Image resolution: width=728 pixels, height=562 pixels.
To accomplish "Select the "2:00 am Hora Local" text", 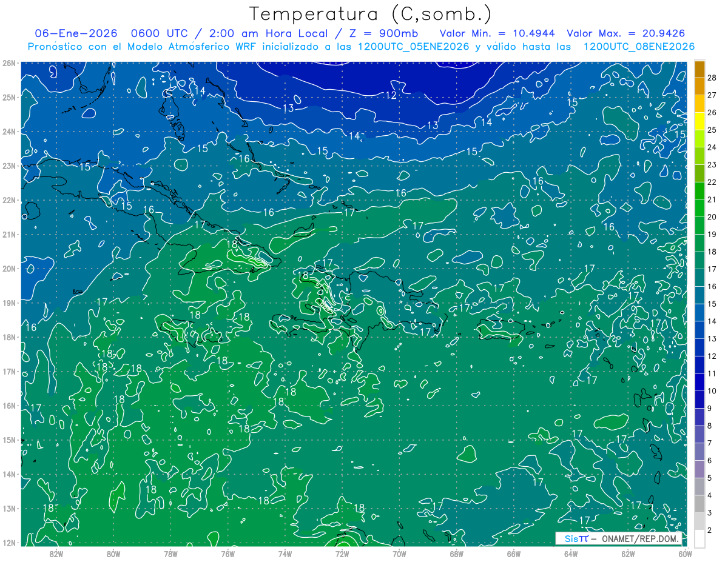I will click(268, 33).
